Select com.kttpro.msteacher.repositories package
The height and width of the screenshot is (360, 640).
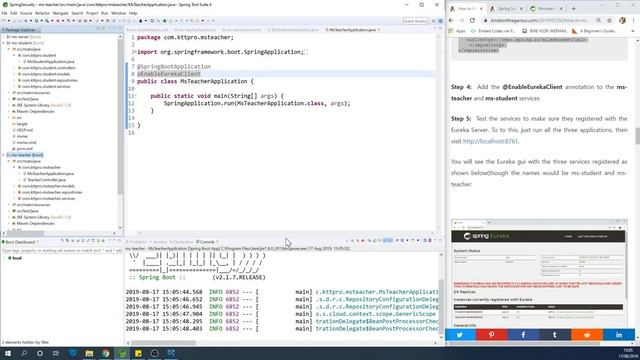point(52,192)
